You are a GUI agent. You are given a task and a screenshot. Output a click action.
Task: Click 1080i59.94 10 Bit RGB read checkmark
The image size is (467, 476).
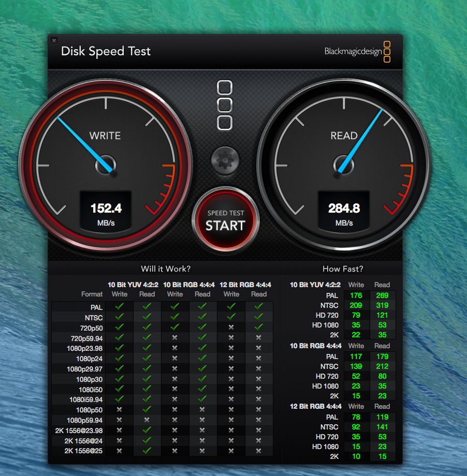click(202, 399)
